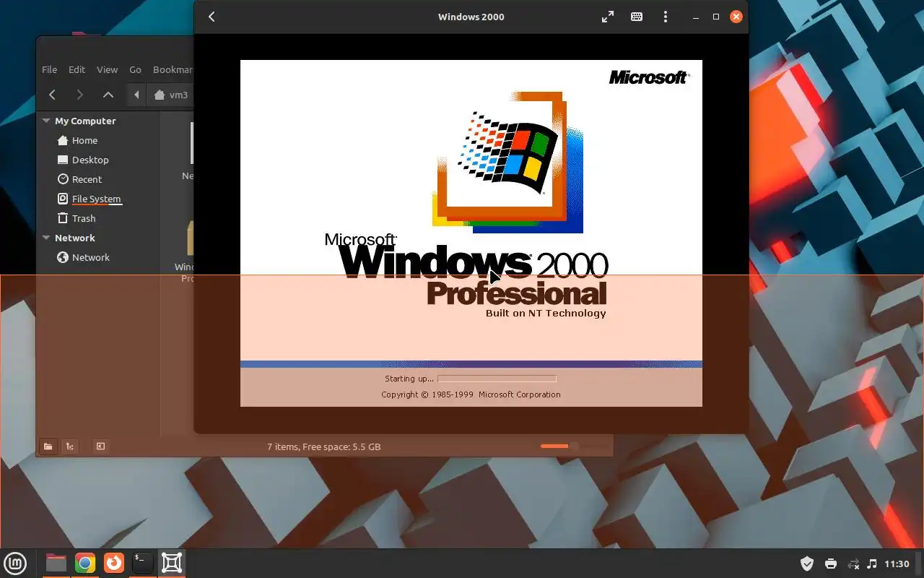Open the music note sound tray icon
The height and width of the screenshot is (578, 924).
[872, 564]
